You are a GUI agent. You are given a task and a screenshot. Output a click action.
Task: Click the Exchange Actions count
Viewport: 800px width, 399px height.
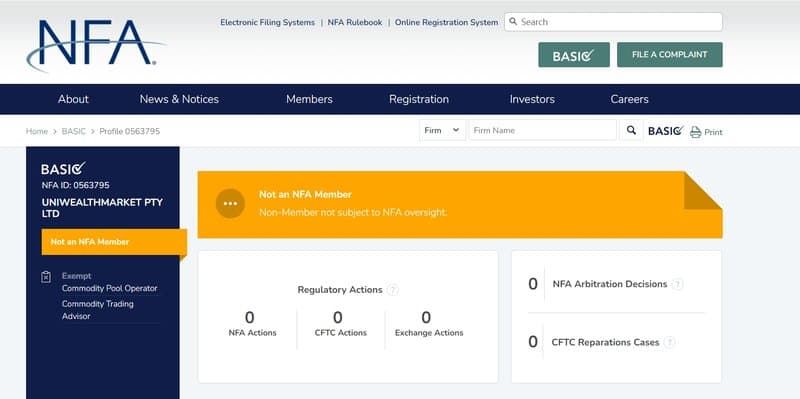coord(426,317)
